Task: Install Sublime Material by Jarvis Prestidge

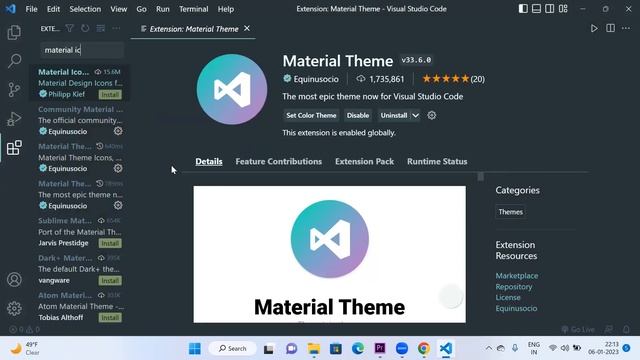Action: pos(110,243)
